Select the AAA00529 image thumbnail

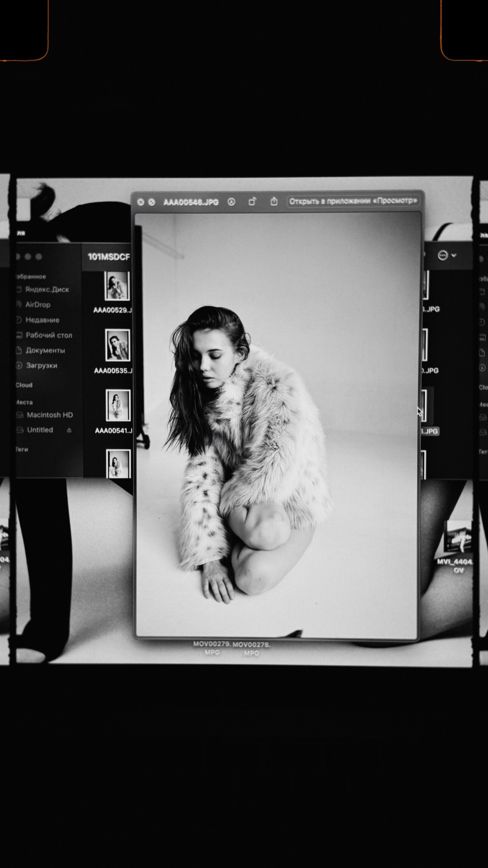(117, 287)
